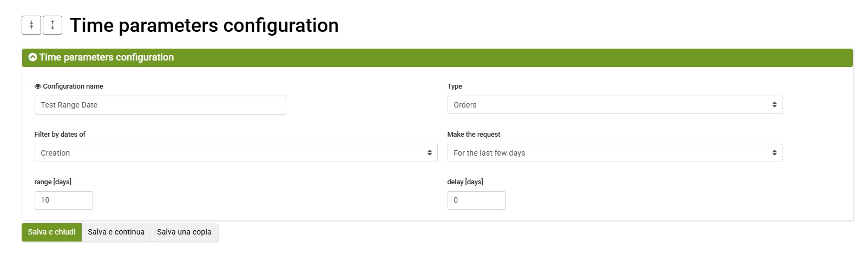Click the 'delay [days]' label

pyautogui.click(x=465, y=182)
